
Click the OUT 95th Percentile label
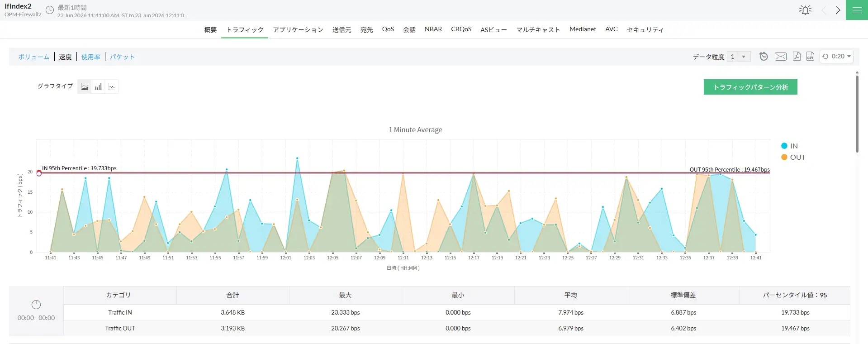(x=730, y=170)
